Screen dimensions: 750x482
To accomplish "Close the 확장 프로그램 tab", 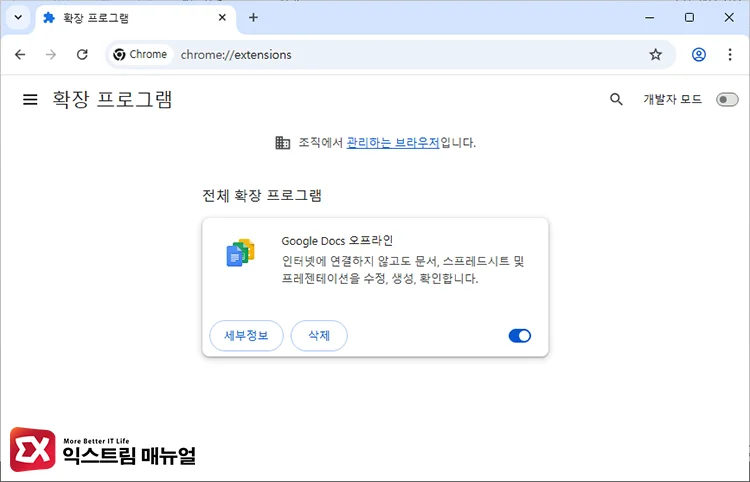I will (x=222, y=18).
